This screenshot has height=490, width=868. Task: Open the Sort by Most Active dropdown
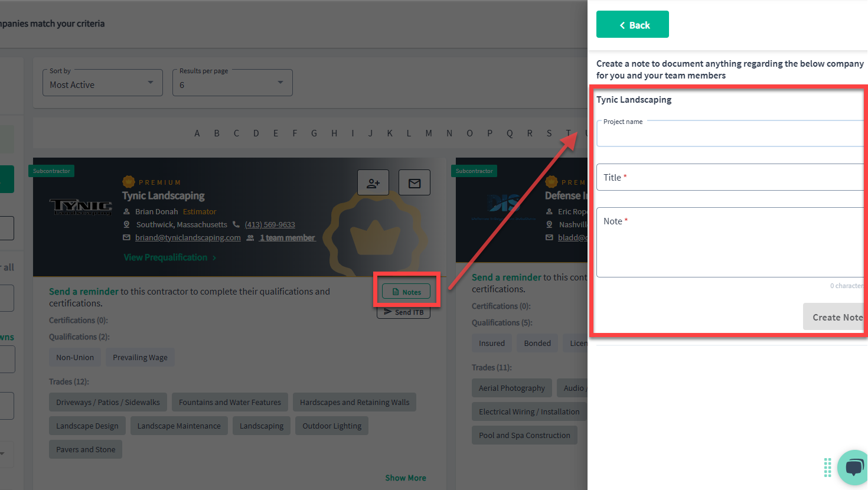pyautogui.click(x=103, y=83)
